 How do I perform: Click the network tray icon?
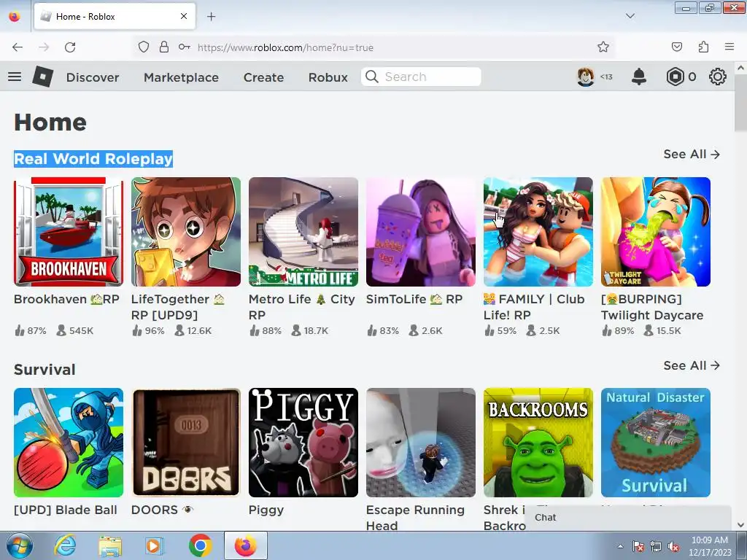tap(656, 546)
